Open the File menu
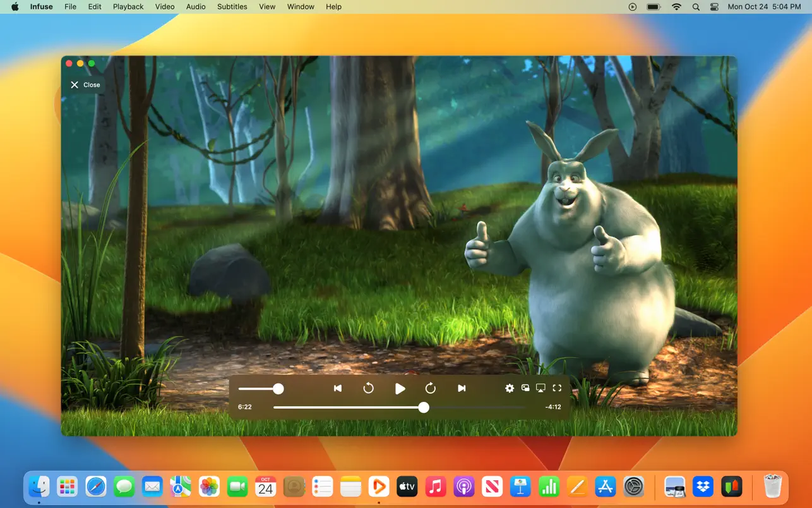Screen dimensions: 812x508 [x=71, y=7]
